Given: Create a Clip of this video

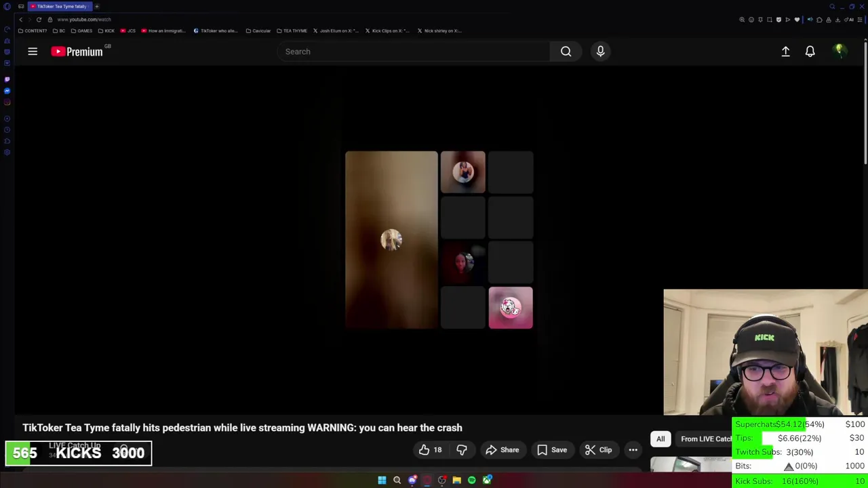Looking at the screenshot, I should point(599,450).
